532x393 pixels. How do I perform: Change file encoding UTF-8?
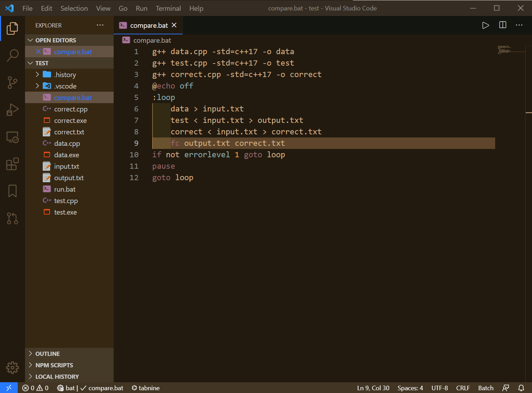coord(440,388)
